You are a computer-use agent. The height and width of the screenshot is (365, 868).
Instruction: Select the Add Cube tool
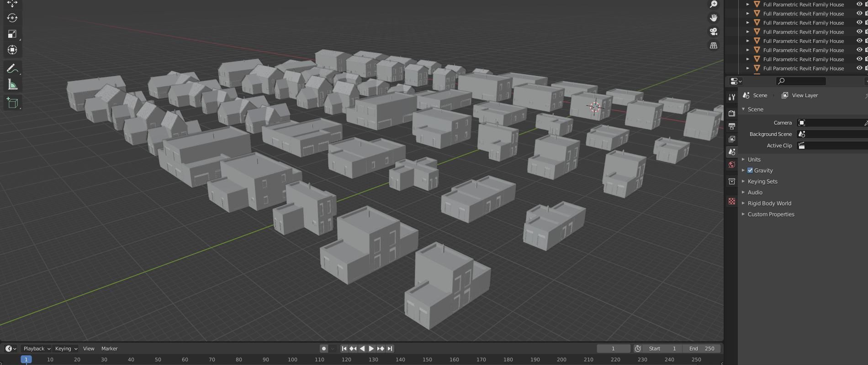(12, 103)
